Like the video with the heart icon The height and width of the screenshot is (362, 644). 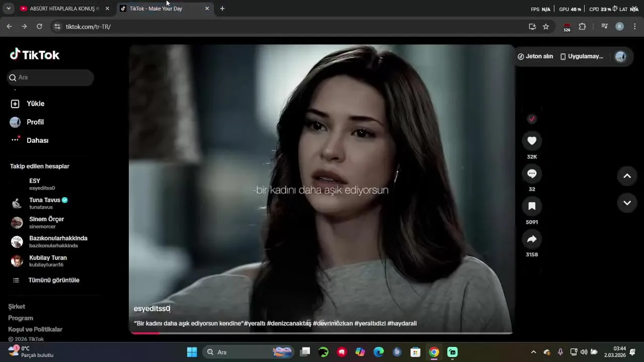click(532, 141)
